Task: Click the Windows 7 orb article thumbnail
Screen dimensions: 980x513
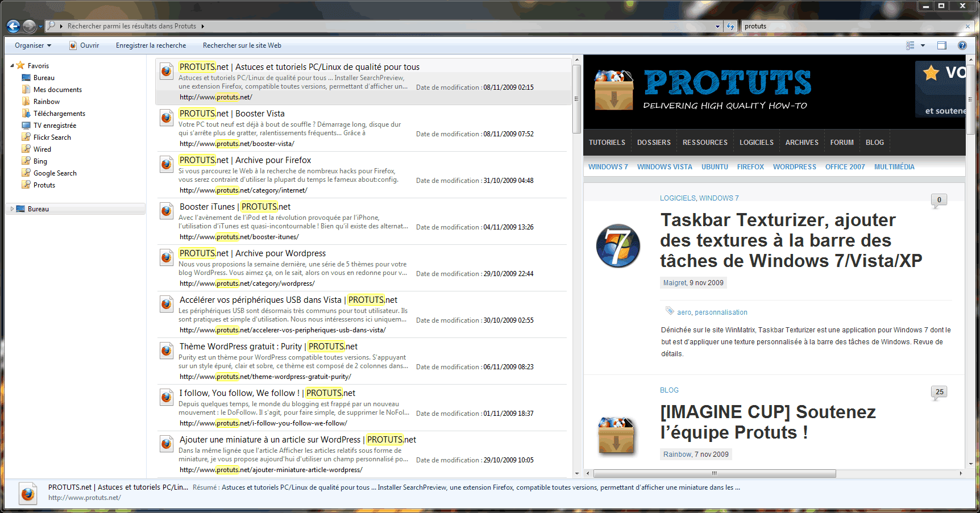Action: [x=618, y=246]
